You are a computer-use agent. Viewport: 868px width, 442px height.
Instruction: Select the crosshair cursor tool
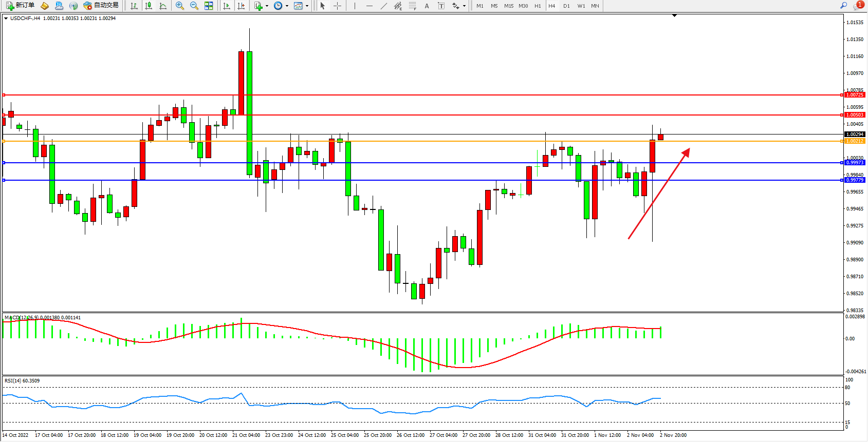coord(337,6)
